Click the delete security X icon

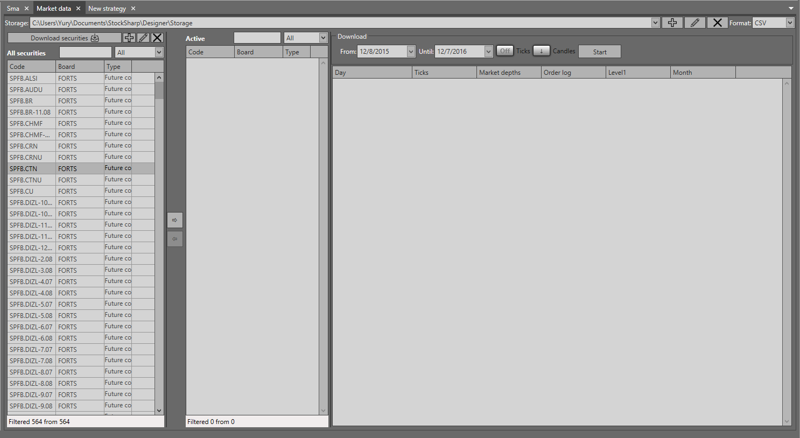pos(157,38)
